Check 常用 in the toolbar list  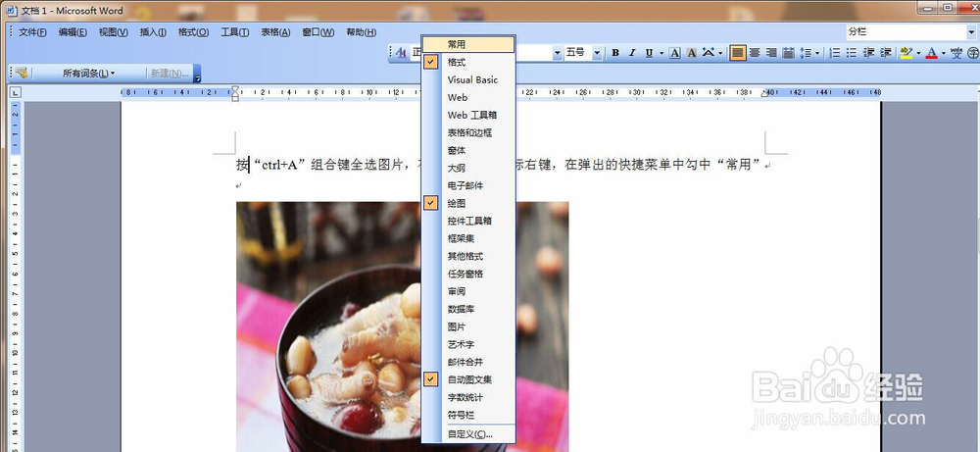coord(468,44)
